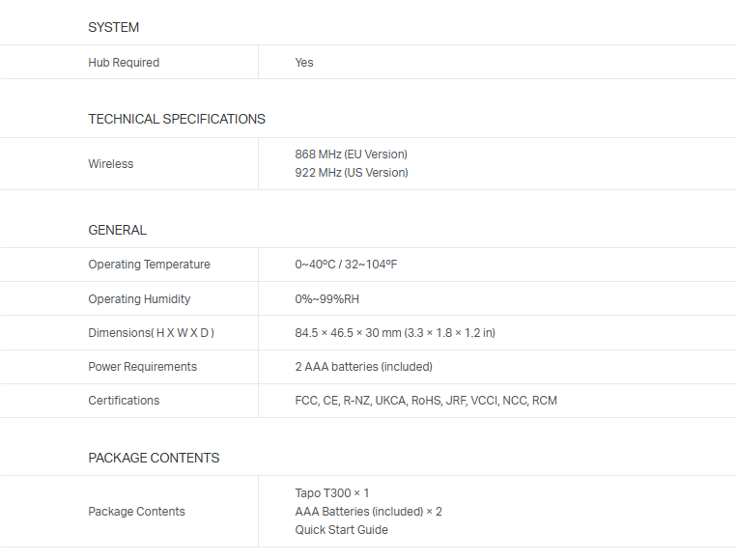The width and height of the screenshot is (737, 560).
Task: Click the 'Tapo T300 × 1' entry
Action: coord(331,493)
